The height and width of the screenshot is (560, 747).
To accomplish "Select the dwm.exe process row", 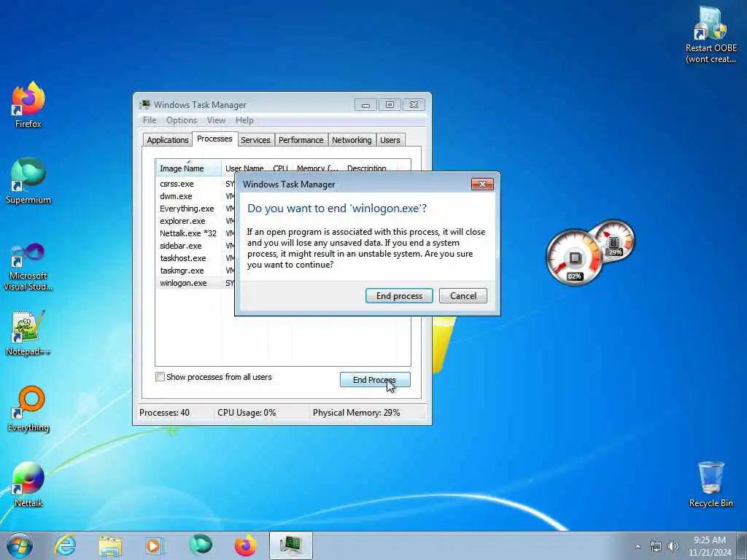I will coord(196,196).
